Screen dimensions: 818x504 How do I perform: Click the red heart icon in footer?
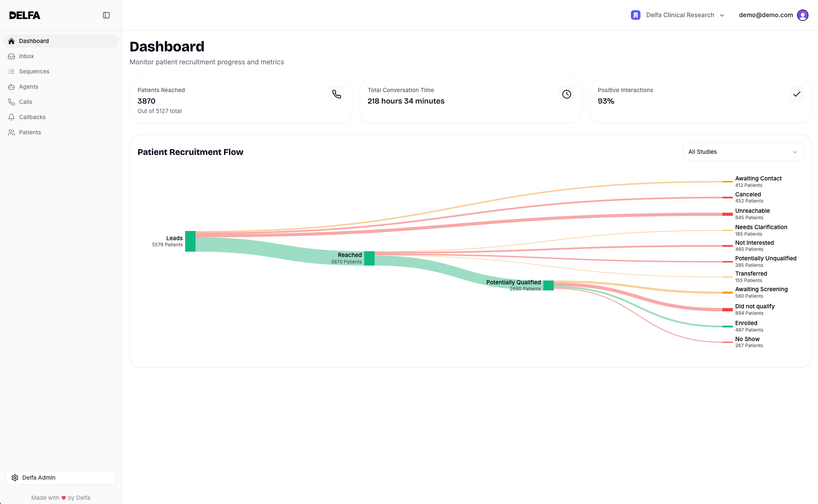click(64, 498)
